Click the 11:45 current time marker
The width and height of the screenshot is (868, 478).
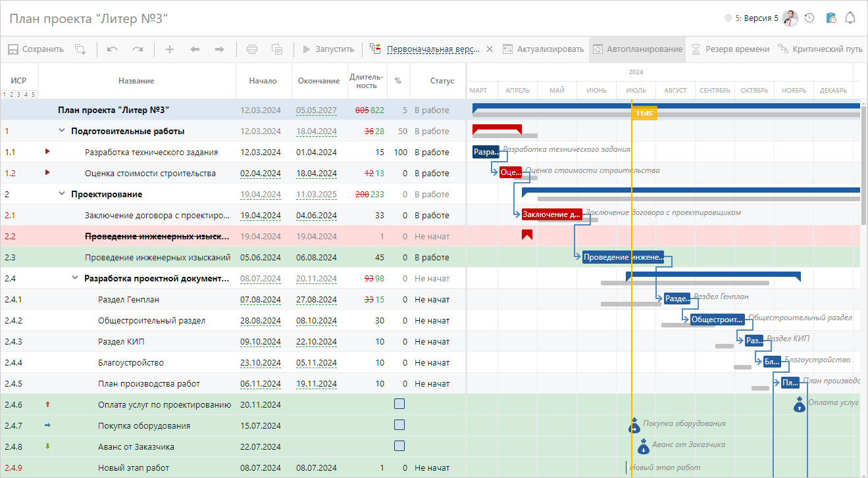(644, 114)
